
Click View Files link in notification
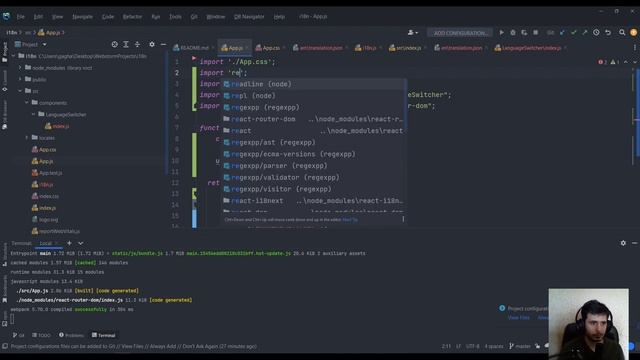(x=518, y=318)
